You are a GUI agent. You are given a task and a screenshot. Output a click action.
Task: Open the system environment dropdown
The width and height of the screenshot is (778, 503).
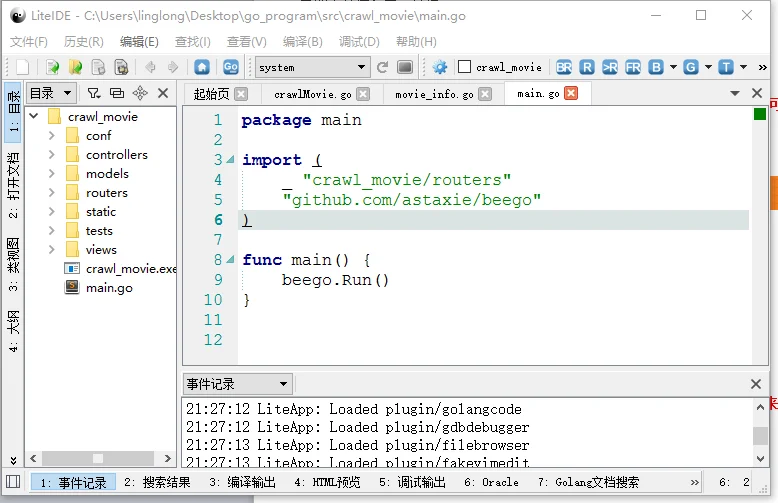coord(313,67)
